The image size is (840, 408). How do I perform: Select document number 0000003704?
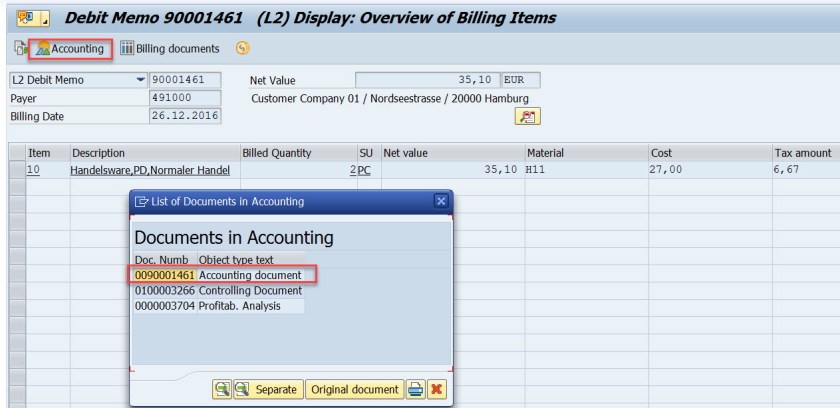(164, 306)
